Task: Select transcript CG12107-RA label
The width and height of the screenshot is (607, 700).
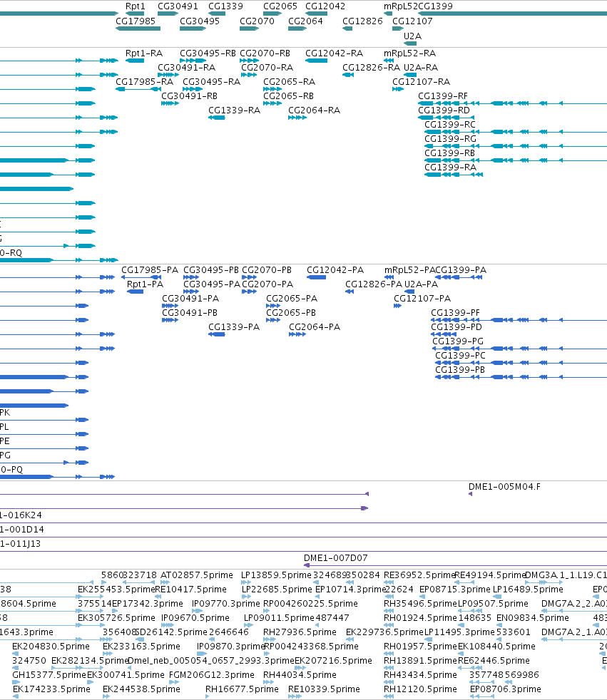Action: pyautogui.click(x=422, y=82)
